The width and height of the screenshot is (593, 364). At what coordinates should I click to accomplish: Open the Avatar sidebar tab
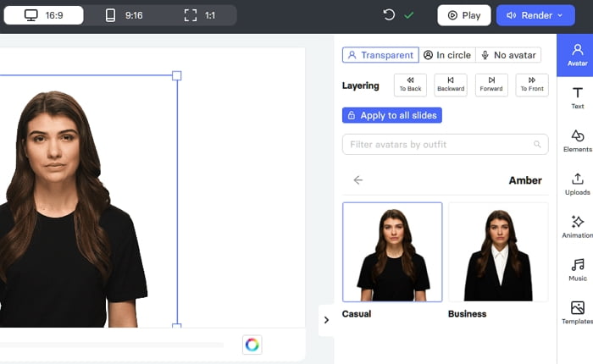[577, 55]
